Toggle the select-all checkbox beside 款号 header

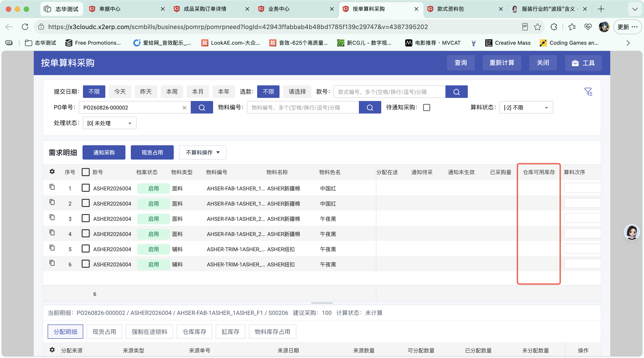[x=85, y=172]
